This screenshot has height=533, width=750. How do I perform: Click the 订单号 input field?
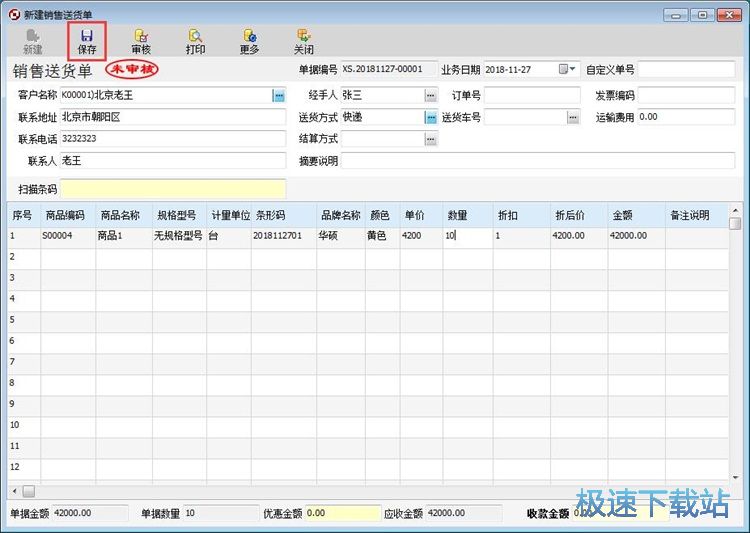[532, 96]
